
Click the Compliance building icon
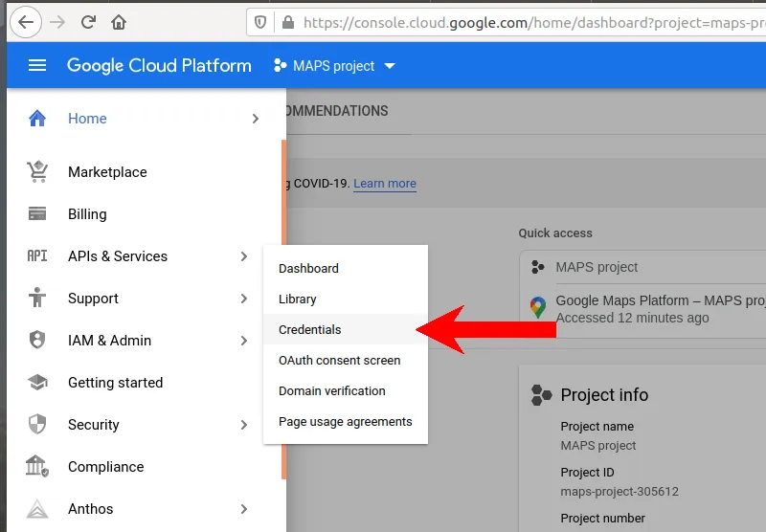(x=37, y=466)
